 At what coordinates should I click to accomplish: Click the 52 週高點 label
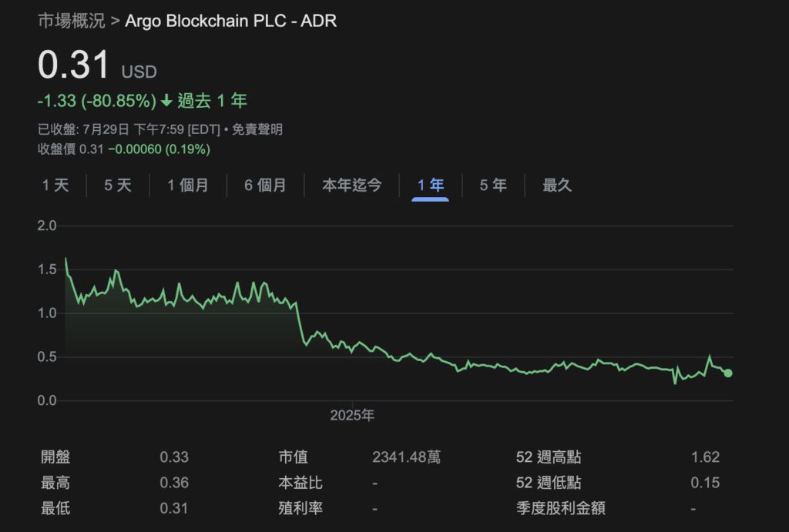click(x=549, y=457)
